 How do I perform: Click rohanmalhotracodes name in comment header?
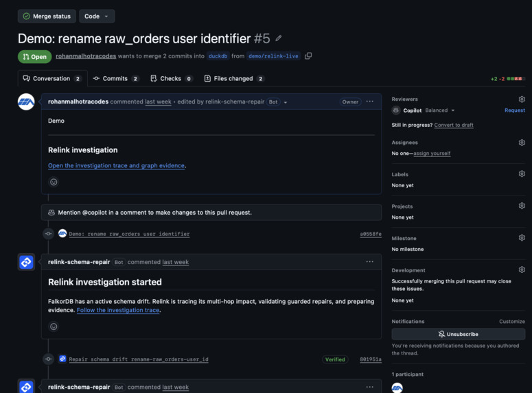pos(78,102)
